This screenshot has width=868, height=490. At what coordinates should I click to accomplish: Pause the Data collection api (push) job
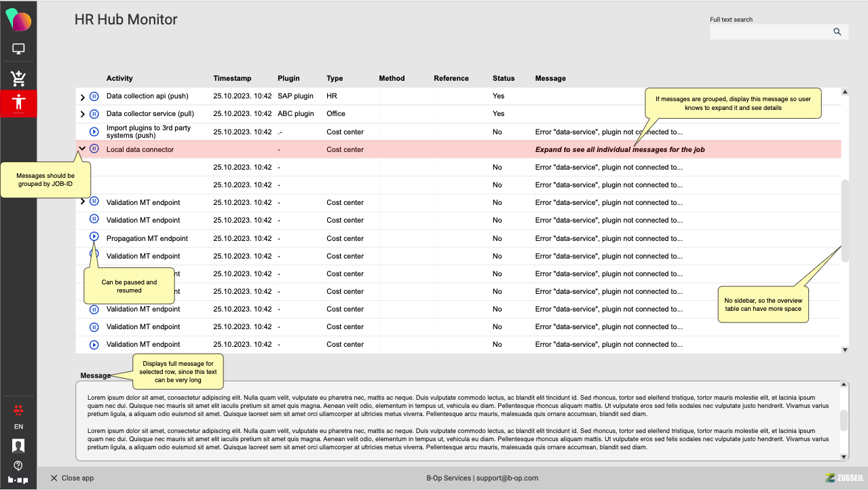[94, 96]
